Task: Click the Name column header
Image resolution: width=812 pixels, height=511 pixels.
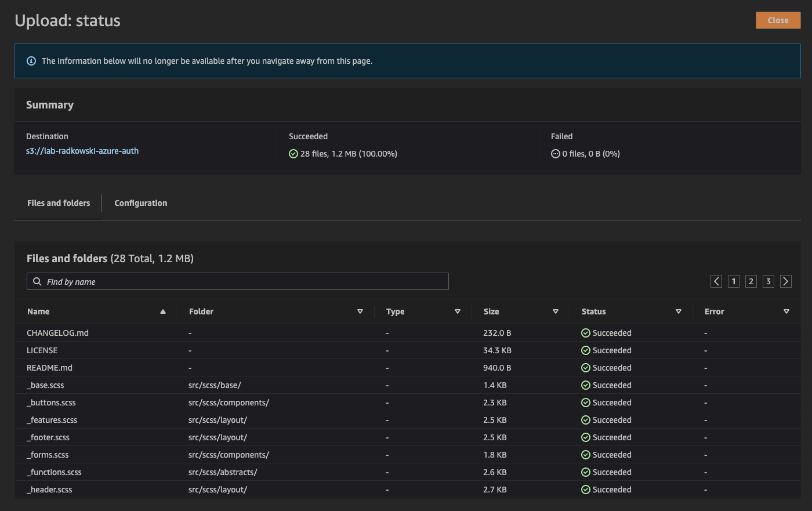Action: click(x=38, y=311)
